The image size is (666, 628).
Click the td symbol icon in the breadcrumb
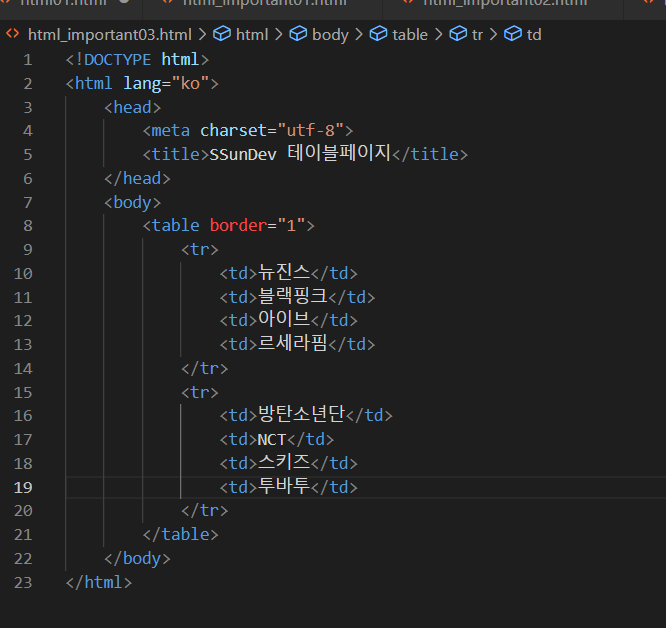click(x=513, y=34)
